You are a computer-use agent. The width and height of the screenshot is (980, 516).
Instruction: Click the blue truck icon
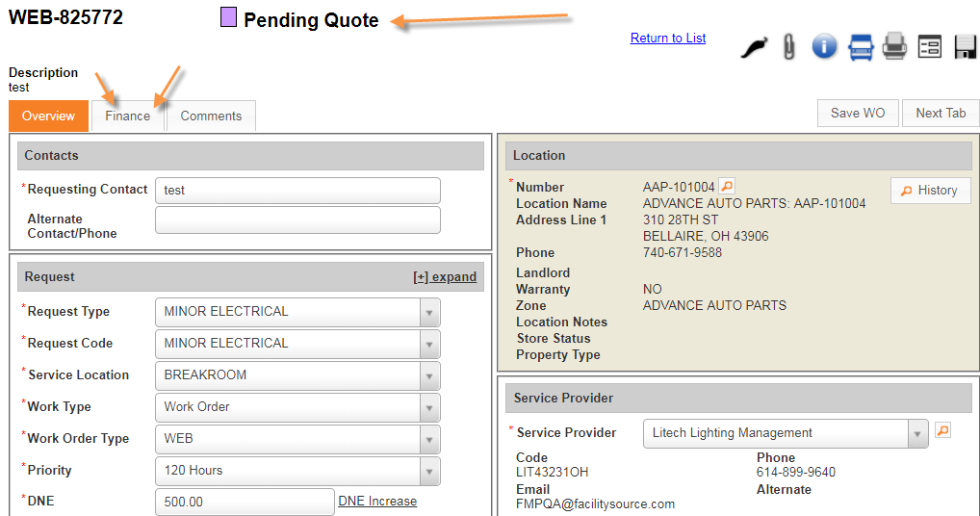pos(861,46)
